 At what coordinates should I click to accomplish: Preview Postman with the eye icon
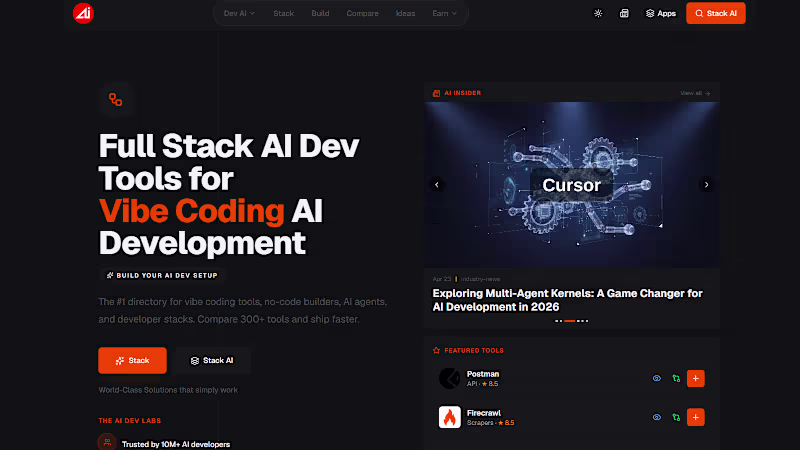click(657, 379)
